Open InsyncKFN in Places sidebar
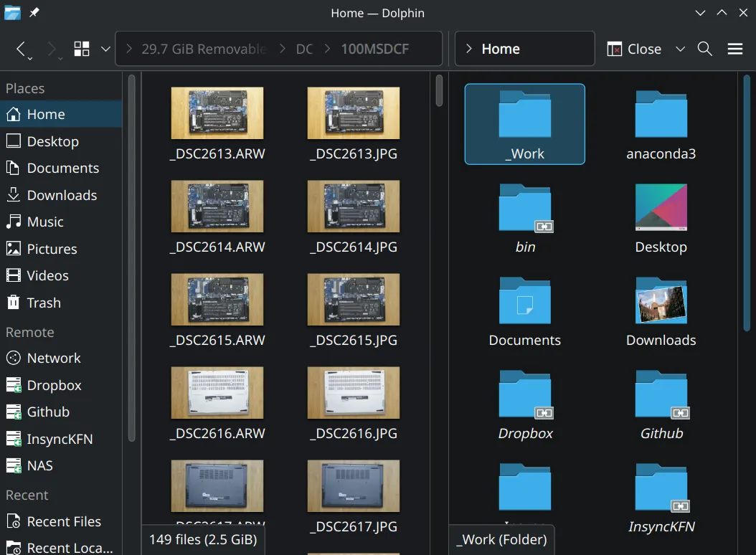Screen dimensions: 756x555 point(61,439)
